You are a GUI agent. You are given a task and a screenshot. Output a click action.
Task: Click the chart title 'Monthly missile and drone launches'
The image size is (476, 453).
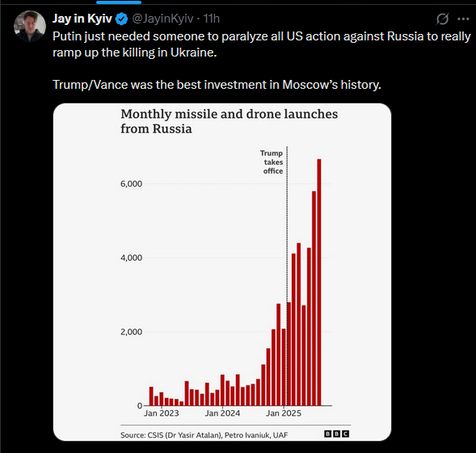pyautogui.click(x=230, y=115)
